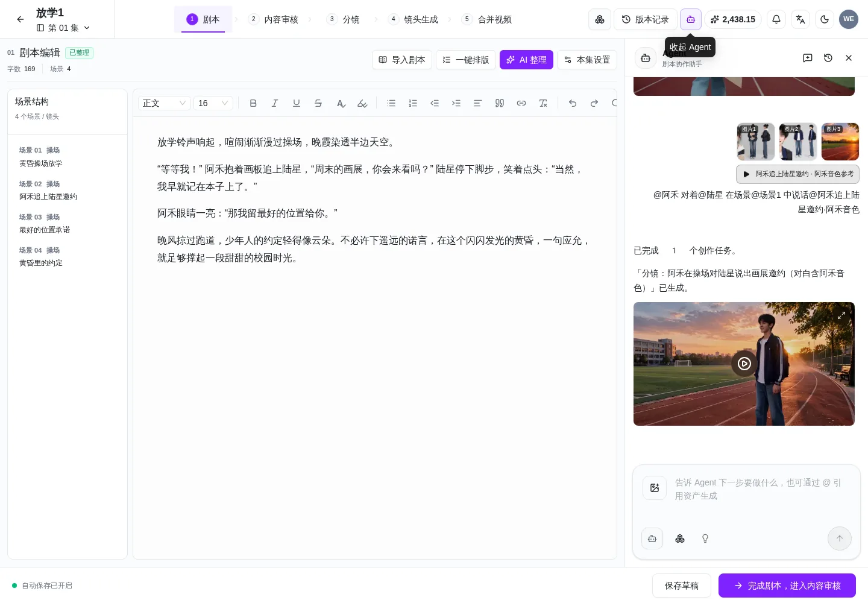Collapse the Agent panel via robot icon
Viewport: 868px width, 603px height.
[691, 19]
